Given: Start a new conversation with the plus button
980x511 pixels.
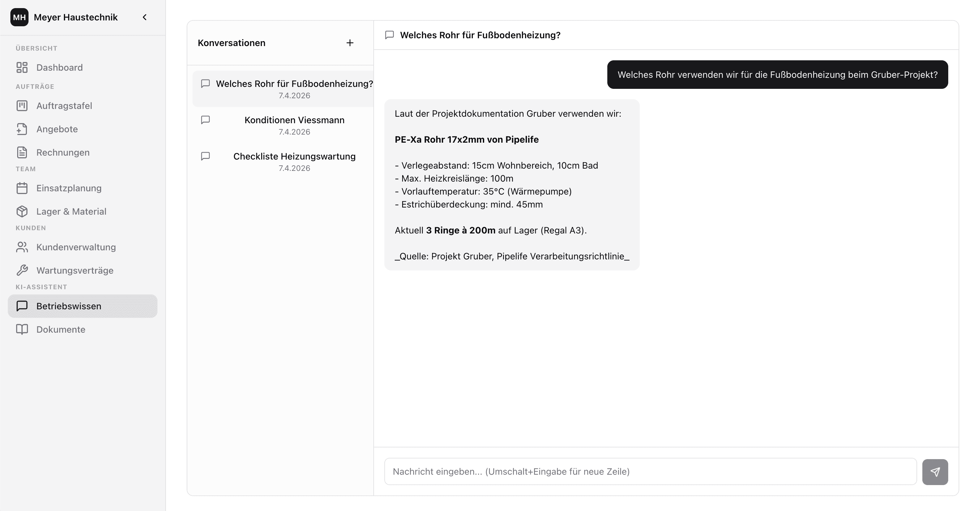Looking at the screenshot, I should click(350, 42).
